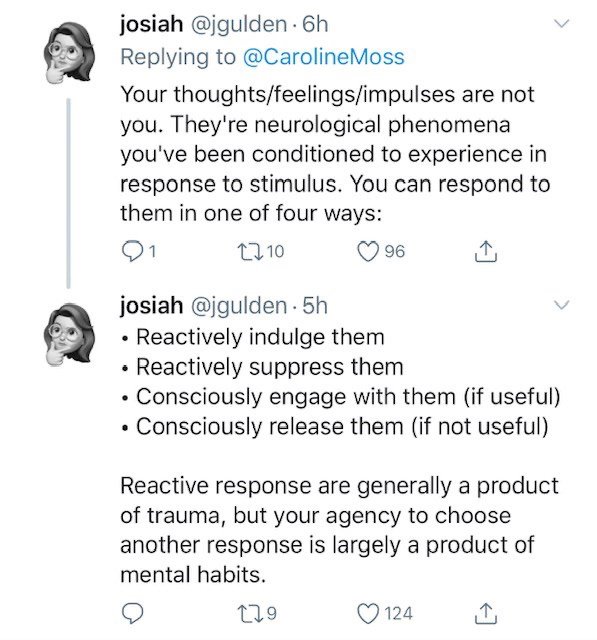
Task: Retweet the second tweet with 9 retweets
Action: (248, 613)
